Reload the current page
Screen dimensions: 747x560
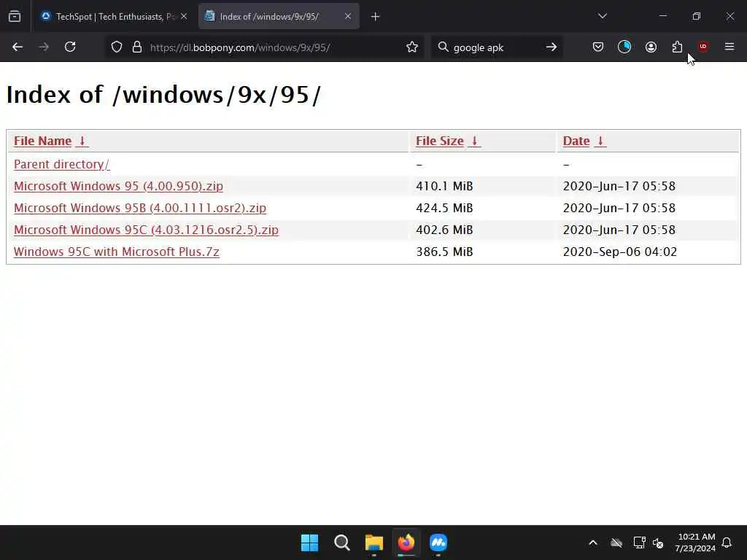click(x=70, y=47)
